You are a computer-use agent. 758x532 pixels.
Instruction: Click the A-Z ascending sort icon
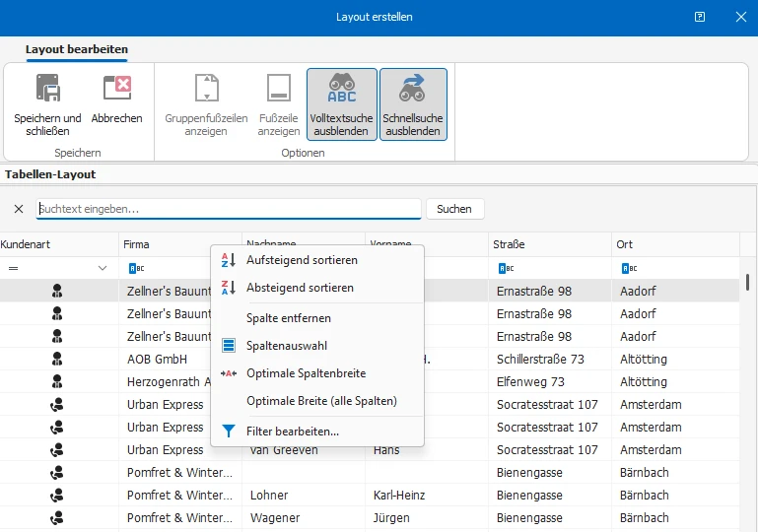228,260
